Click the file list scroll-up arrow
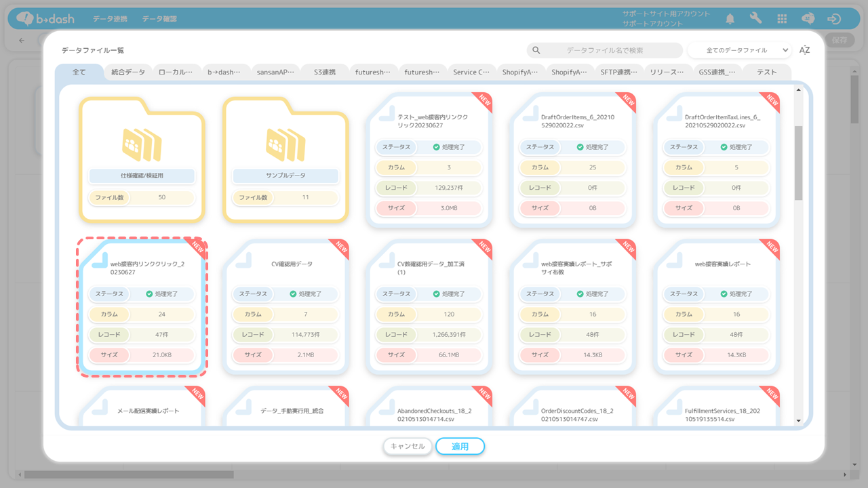The height and width of the screenshot is (488, 868). pyautogui.click(x=798, y=90)
